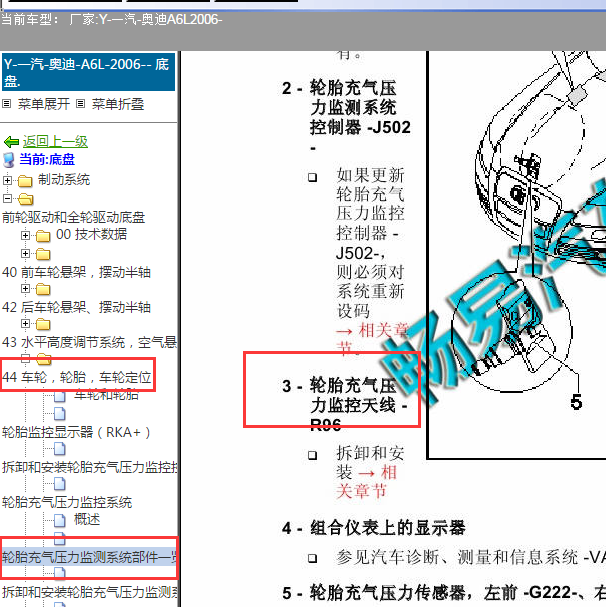Open the red 相关章节 link under J502
This screenshot has width=606, height=607.
pyautogui.click(x=371, y=339)
